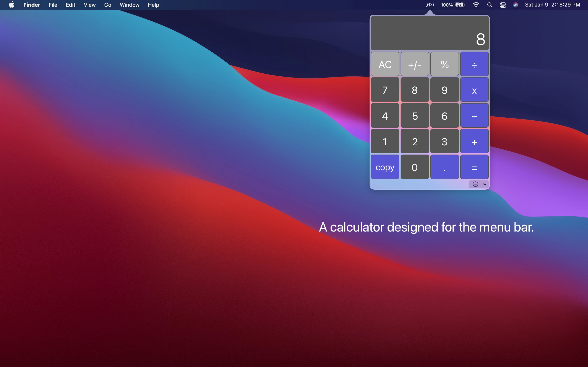Open Control Center from the menu bar

point(503,5)
